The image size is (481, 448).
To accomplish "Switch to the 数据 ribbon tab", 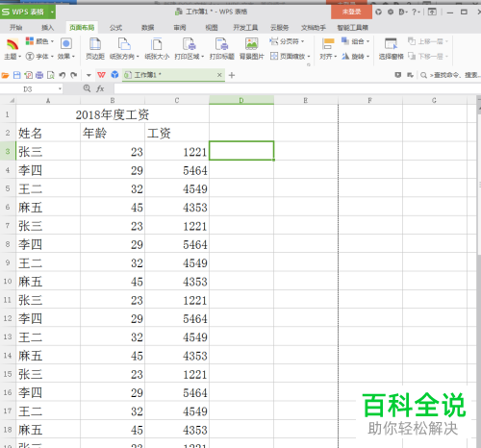I will (x=148, y=28).
